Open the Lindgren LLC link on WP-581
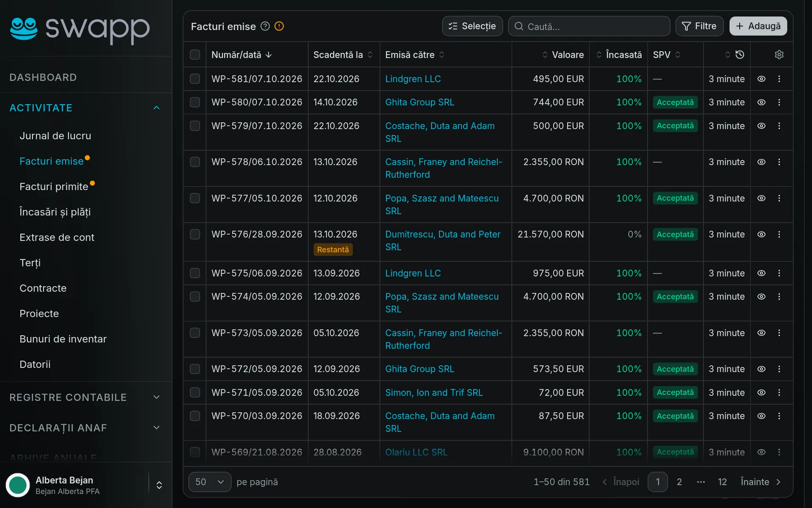The width and height of the screenshot is (812, 508). tap(413, 79)
